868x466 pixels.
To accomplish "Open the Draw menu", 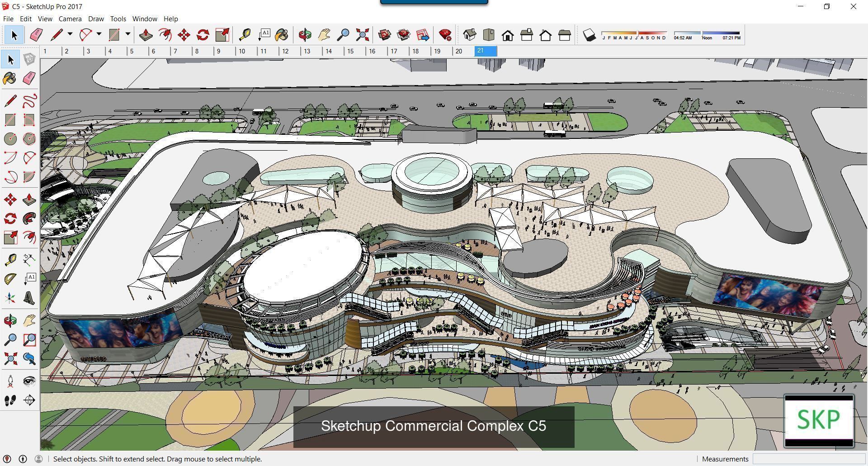I will click(x=96, y=19).
